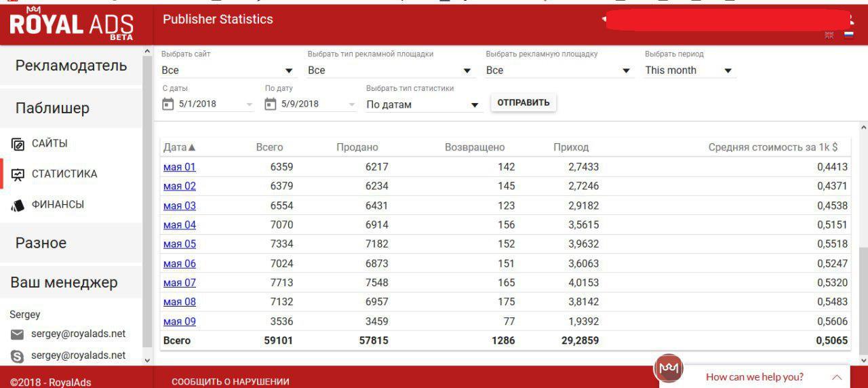This screenshot has width=868, height=388.
Task: Open the ad placement type dropdown
Action: pos(390,71)
